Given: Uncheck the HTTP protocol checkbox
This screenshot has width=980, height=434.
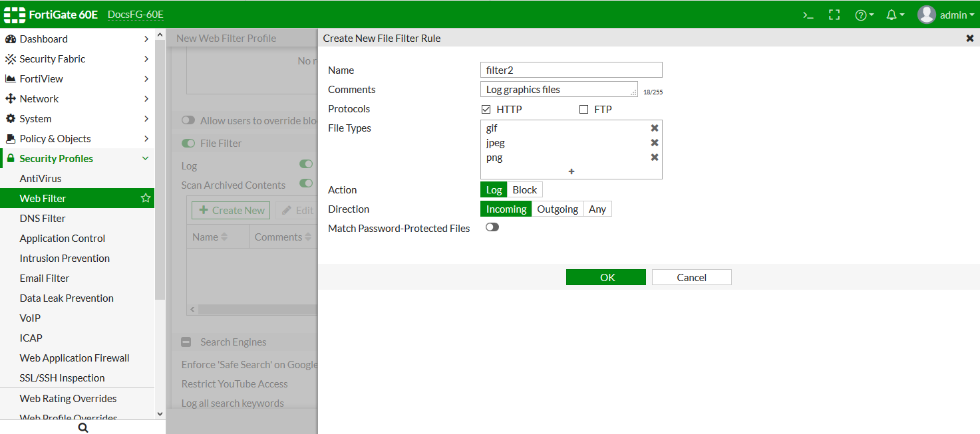Looking at the screenshot, I should [486, 110].
